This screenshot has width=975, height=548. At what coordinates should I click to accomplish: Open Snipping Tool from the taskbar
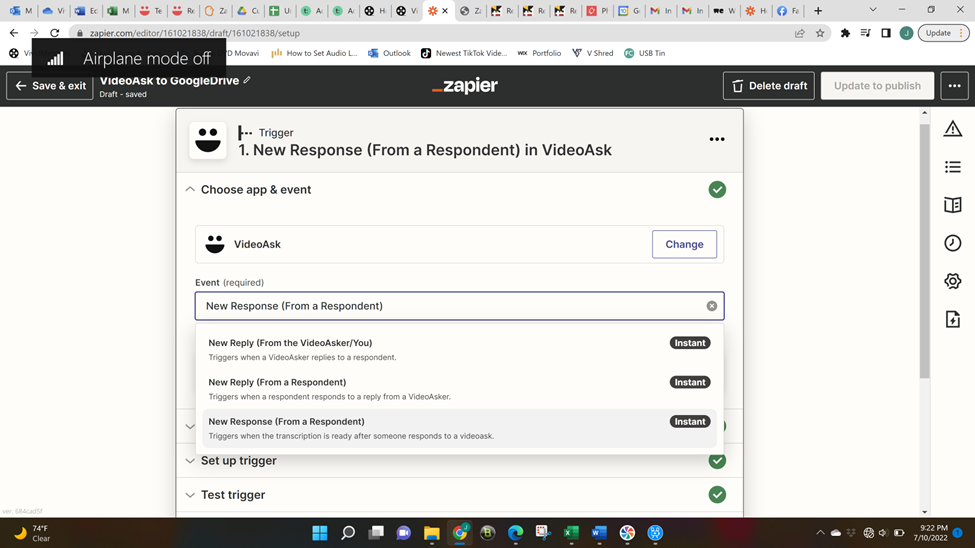(543, 533)
